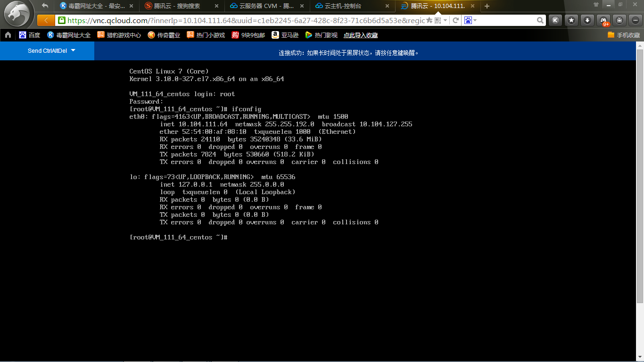Click the shirt skin icon in title bar
Image resolution: width=644 pixels, height=362 pixels.
596,4
